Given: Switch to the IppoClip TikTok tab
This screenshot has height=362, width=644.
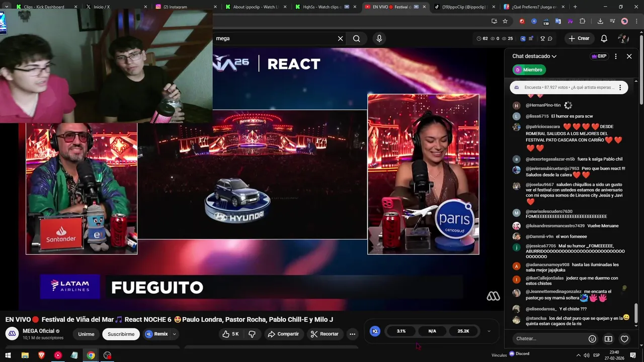Looking at the screenshot, I should point(466,7).
